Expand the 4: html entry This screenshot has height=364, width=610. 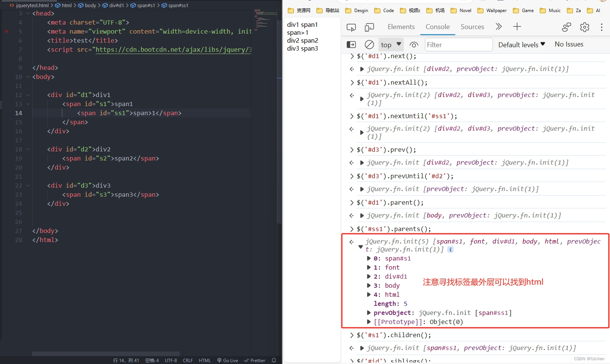click(369, 295)
